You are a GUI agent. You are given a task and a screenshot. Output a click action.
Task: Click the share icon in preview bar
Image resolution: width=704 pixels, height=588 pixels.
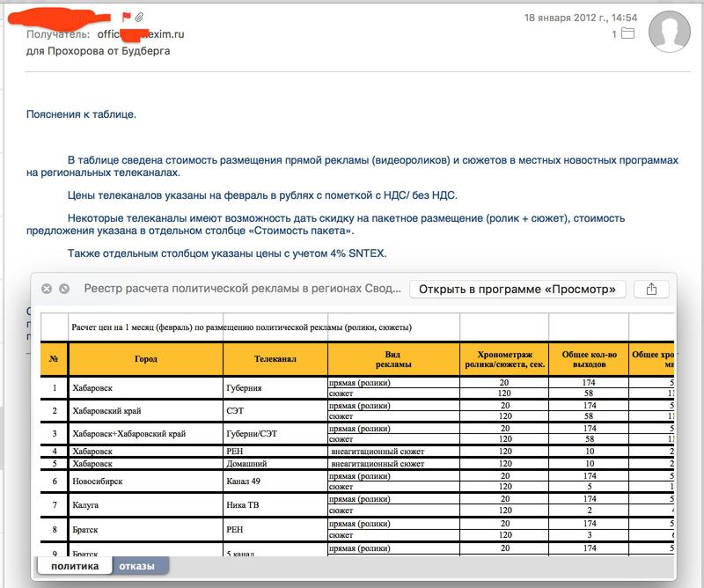(651, 289)
